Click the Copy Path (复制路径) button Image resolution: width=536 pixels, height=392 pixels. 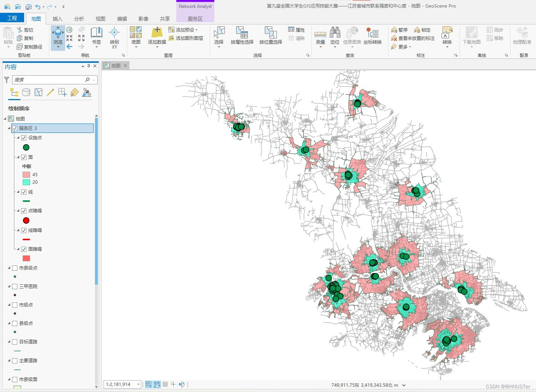pyautogui.click(x=30, y=47)
